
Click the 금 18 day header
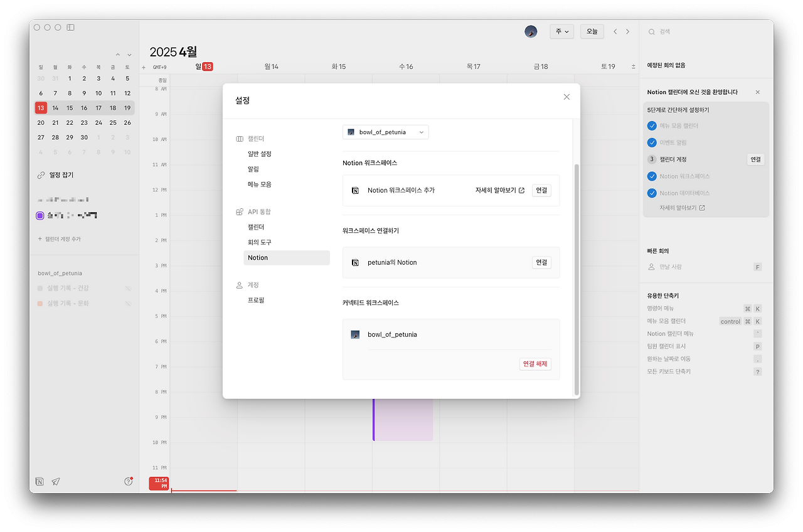tap(541, 66)
